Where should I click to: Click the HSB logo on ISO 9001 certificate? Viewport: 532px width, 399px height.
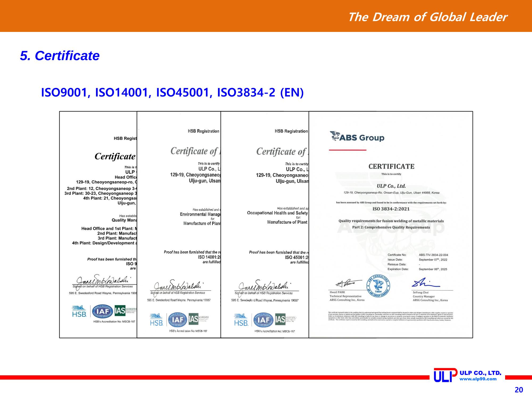point(79,311)
